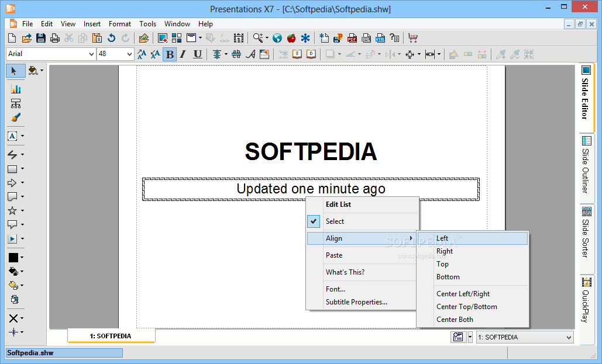Viewport: 602px width, 364px height.
Task: Insert a chart from the left toolbar
Action: [16, 89]
